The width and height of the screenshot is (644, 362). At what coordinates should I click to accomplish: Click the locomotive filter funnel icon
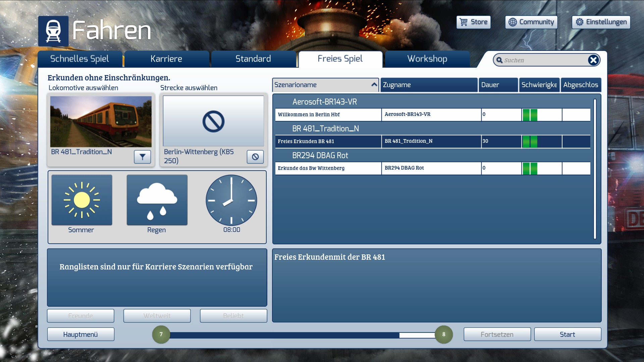pos(142,157)
